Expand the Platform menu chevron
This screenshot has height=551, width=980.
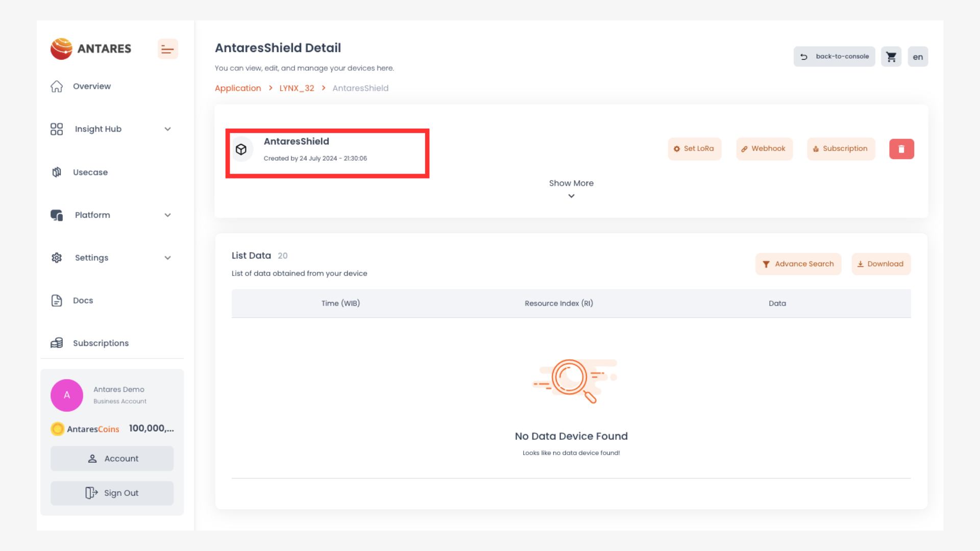167,215
